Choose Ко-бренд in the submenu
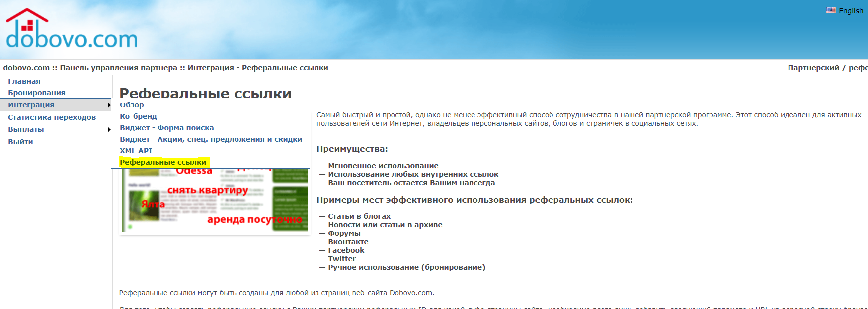The width and height of the screenshot is (868, 309). [138, 116]
